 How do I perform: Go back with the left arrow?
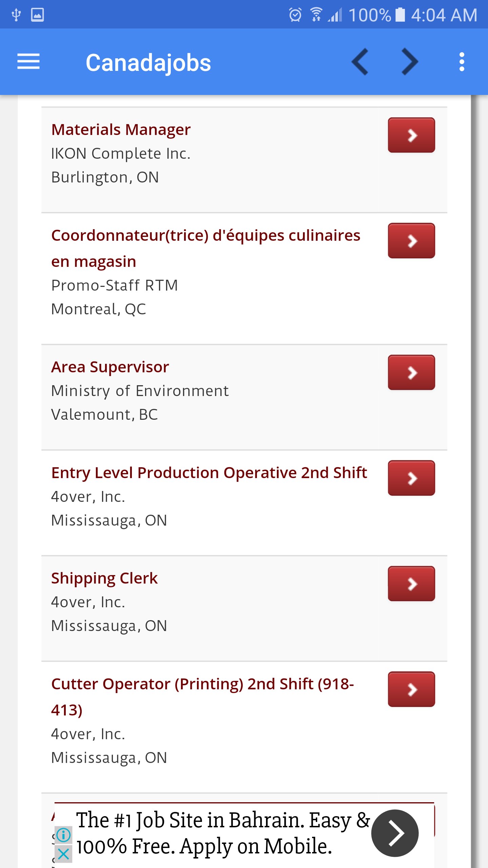click(360, 62)
